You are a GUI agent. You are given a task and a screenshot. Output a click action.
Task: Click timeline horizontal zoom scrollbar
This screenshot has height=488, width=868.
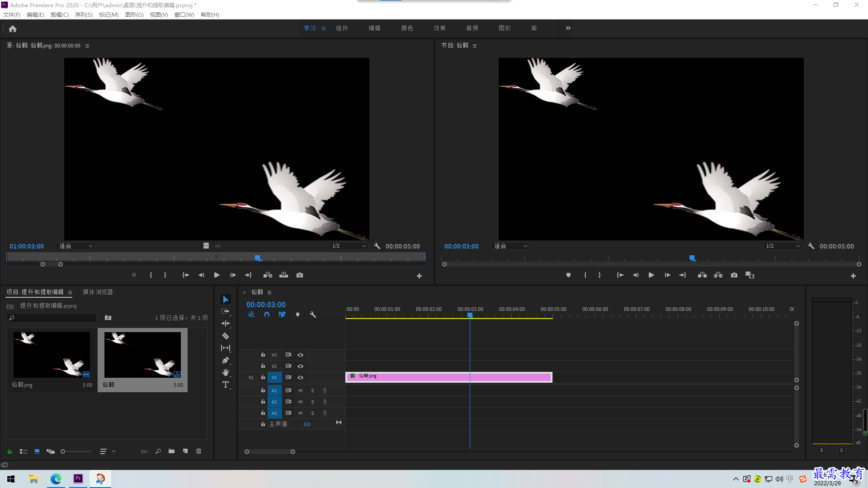[x=270, y=452]
